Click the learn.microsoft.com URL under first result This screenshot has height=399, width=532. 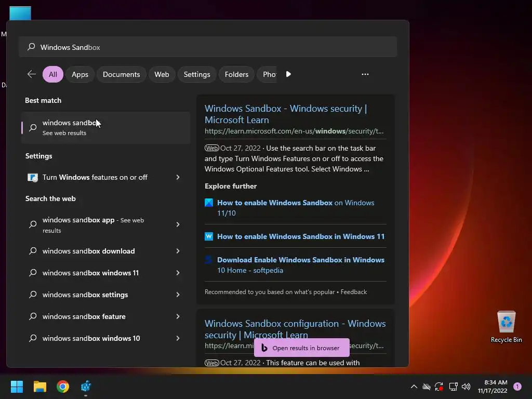click(294, 131)
